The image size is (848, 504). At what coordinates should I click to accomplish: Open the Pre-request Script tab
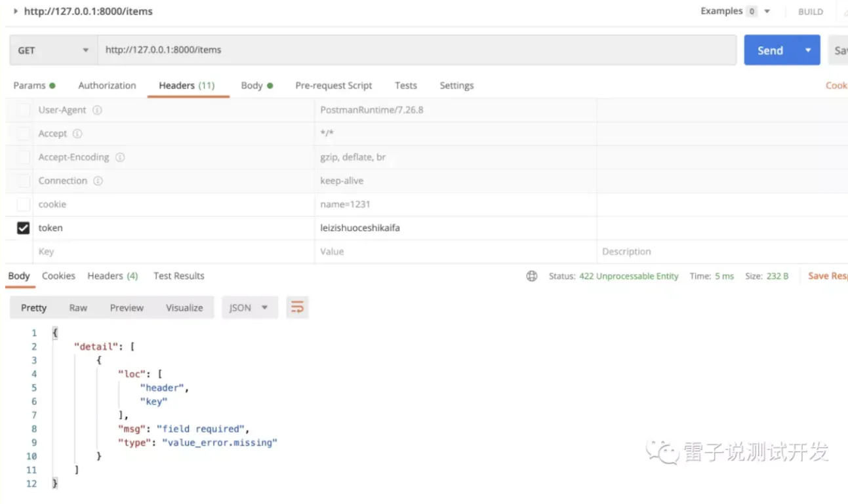click(x=334, y=85)
